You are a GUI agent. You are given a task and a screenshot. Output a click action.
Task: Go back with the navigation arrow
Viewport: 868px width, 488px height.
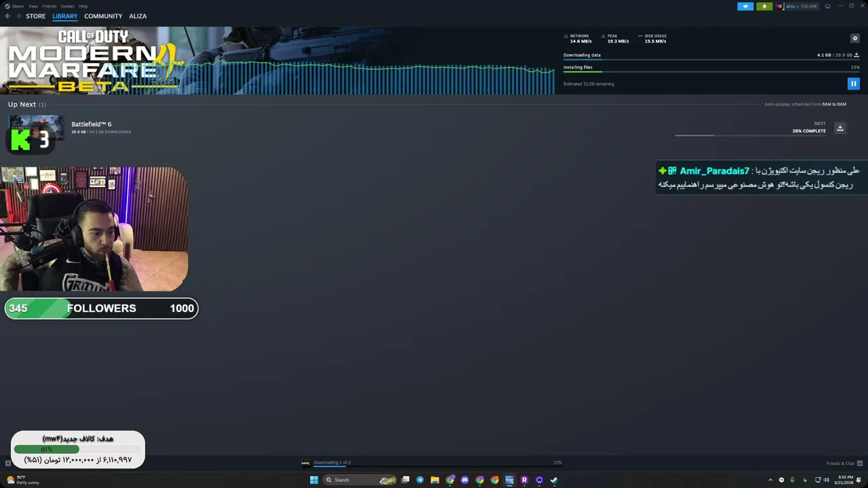(x=7, y=16)
